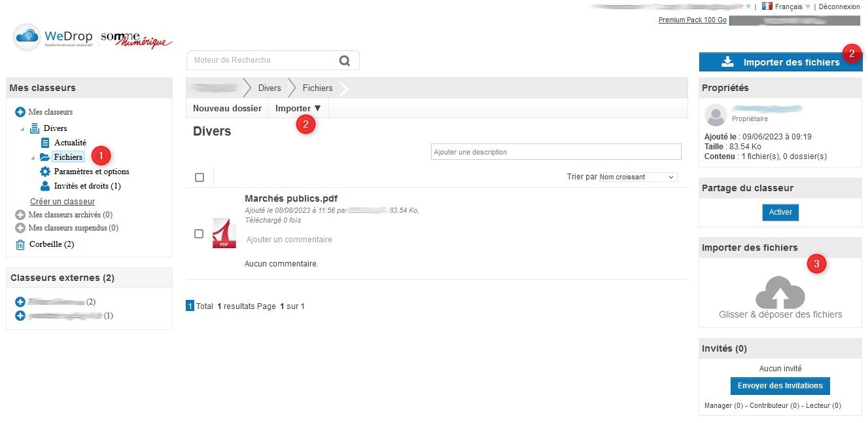The height and width of the screenshot is (423, 868).
Task: Click the Envoyer des Invitations button
Action: point(780,386)
